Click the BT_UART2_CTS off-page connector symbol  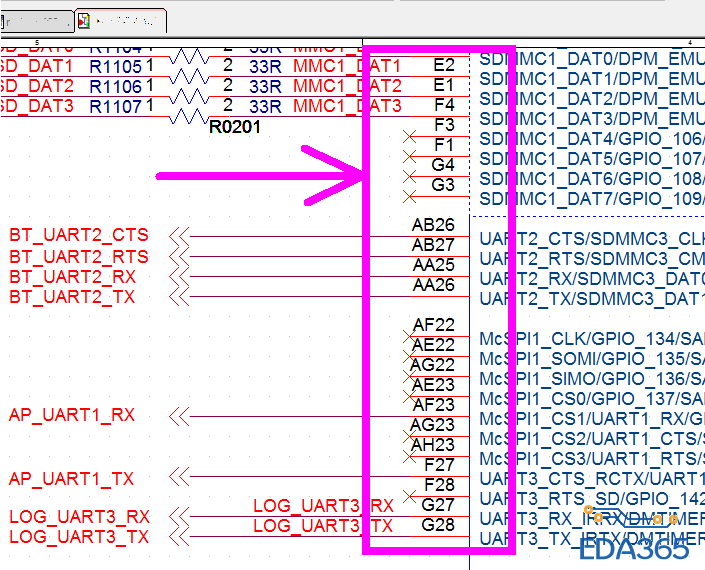pyautogui.click(x=179, y=236)
